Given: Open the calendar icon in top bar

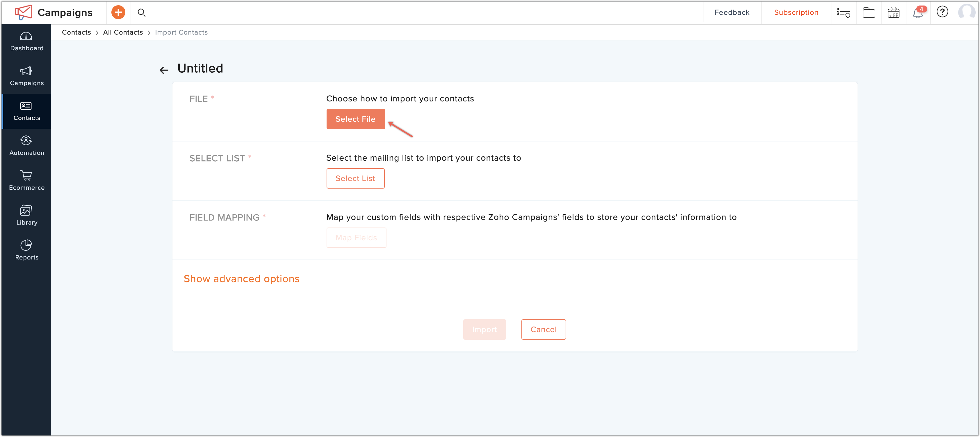Looking at the screenshot, I should click(893, 13).
